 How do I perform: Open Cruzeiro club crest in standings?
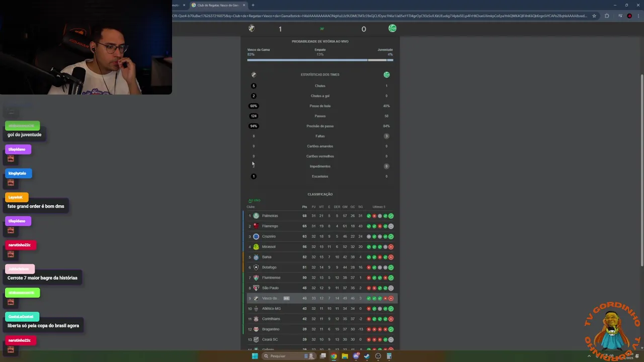[256, 236]
